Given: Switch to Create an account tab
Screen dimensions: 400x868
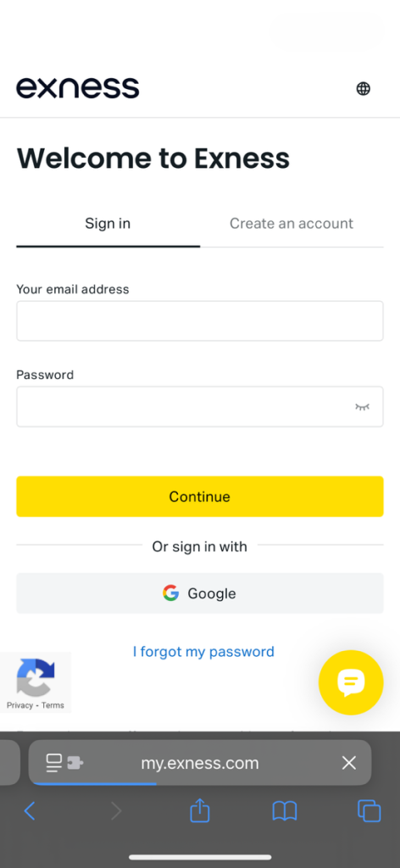Looking at the screenshot, I should (x=292, y=224).
